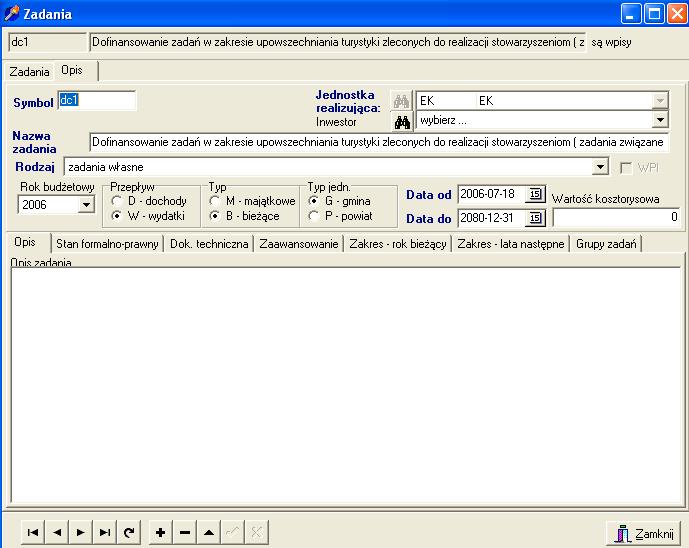
Task: Click the greyed cancel-edit X button
Action: (x=257, y=533)
